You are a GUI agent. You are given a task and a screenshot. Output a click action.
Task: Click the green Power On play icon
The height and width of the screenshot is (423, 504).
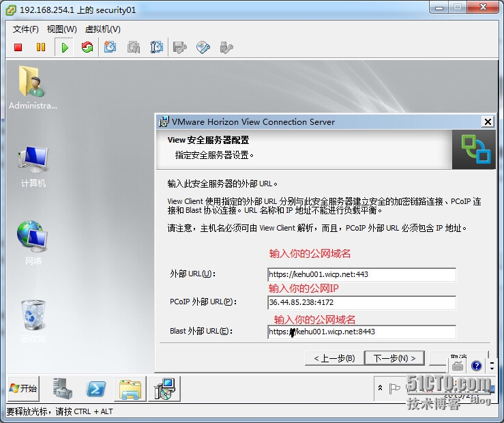pyautogui.click(x=65, y=48)
